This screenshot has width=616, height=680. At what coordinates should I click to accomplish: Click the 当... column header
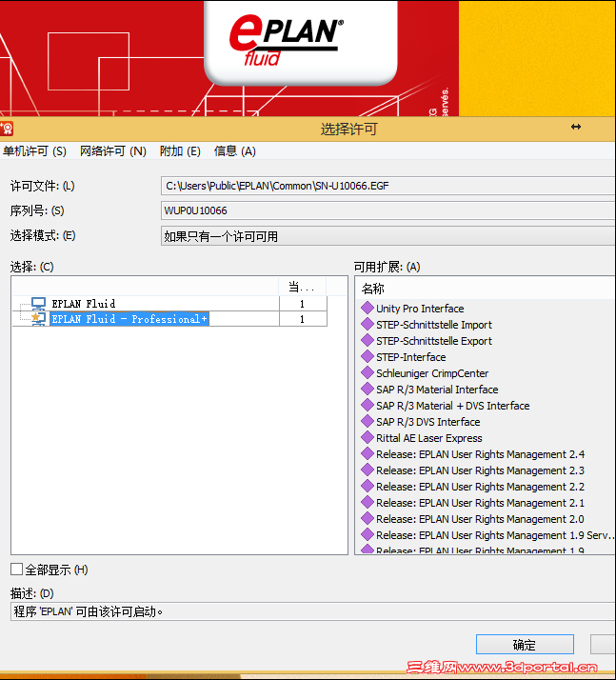(x=302, y=287)
